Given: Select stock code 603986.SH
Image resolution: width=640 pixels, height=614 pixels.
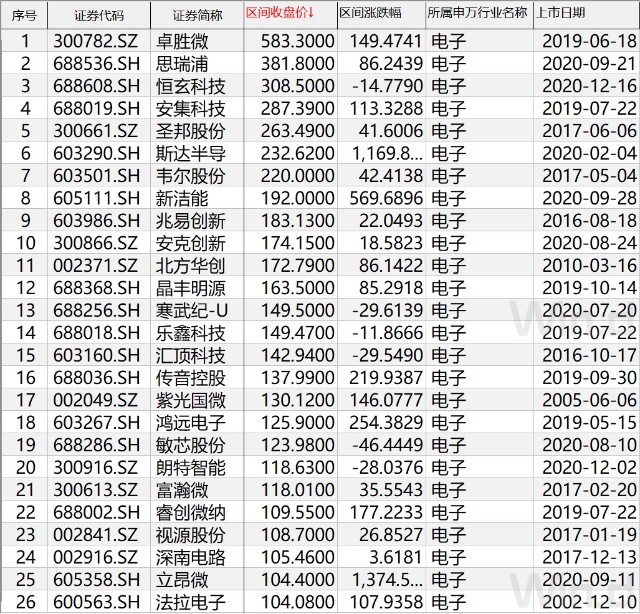Looking at the screenshot, I should (x=96, y=221).
